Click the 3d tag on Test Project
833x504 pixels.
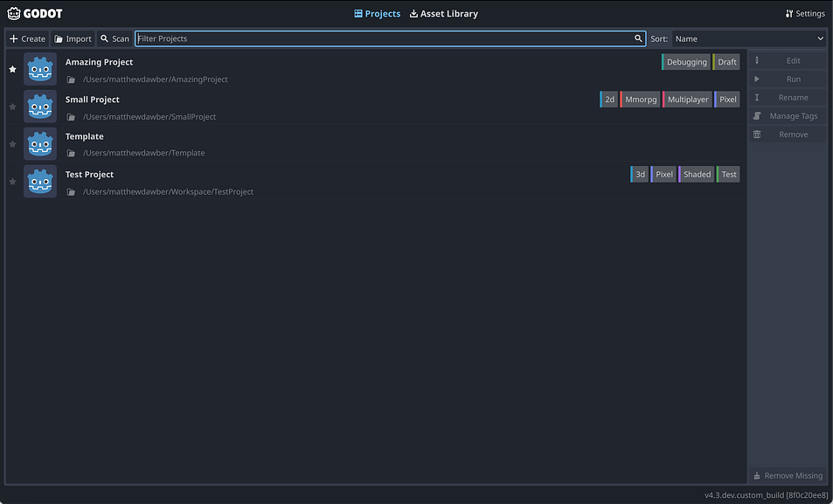[640, 174]
